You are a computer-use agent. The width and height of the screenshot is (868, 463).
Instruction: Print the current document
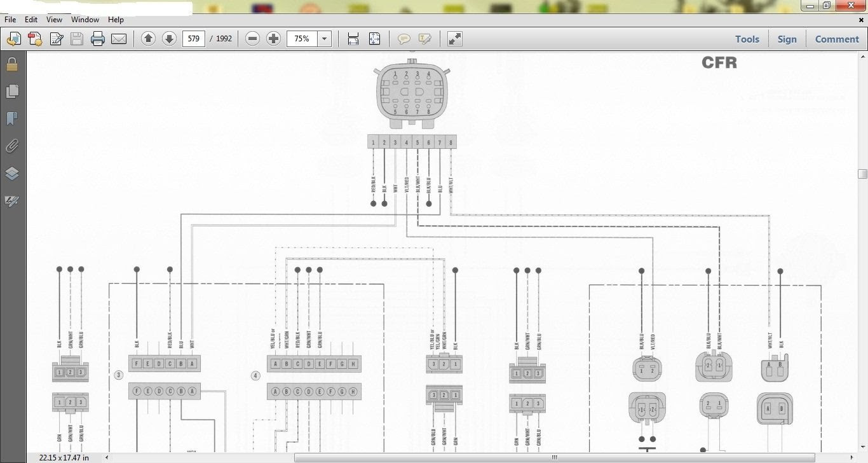97,39
